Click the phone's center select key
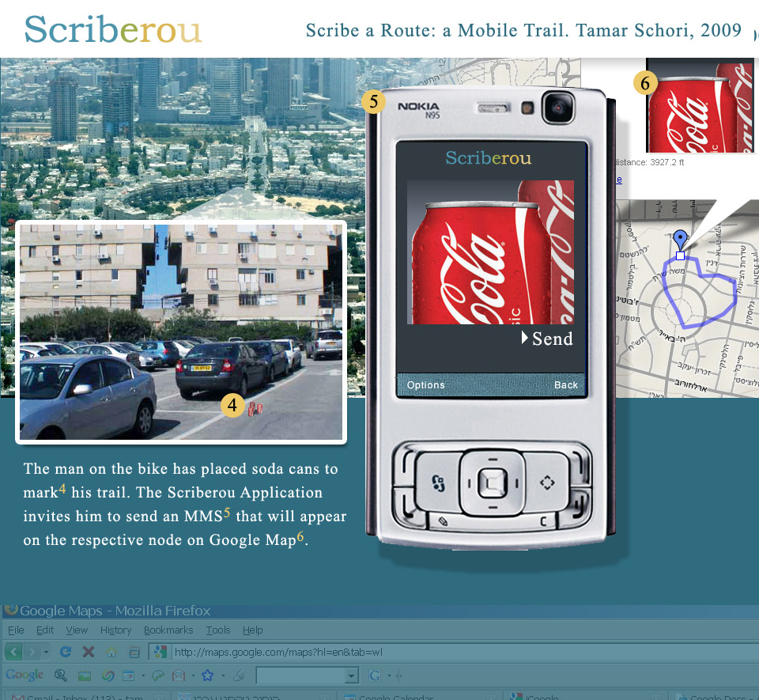759x700 pixels. 493,482
